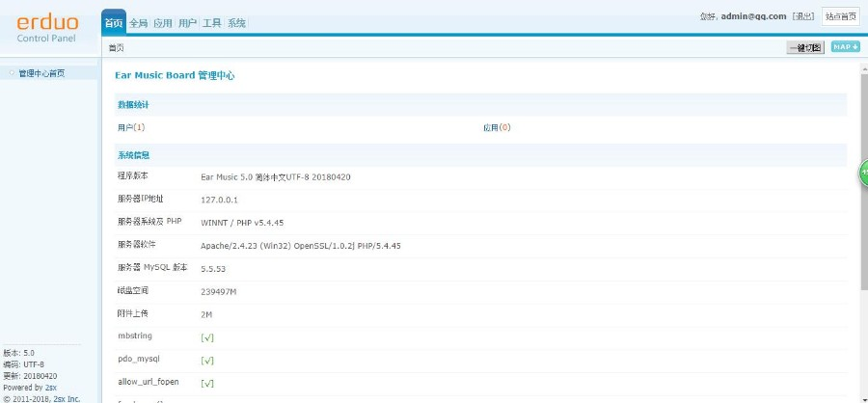Screen dimensions: 868x403
Task: Select the 用户 tab
Action: click(187, 23)
